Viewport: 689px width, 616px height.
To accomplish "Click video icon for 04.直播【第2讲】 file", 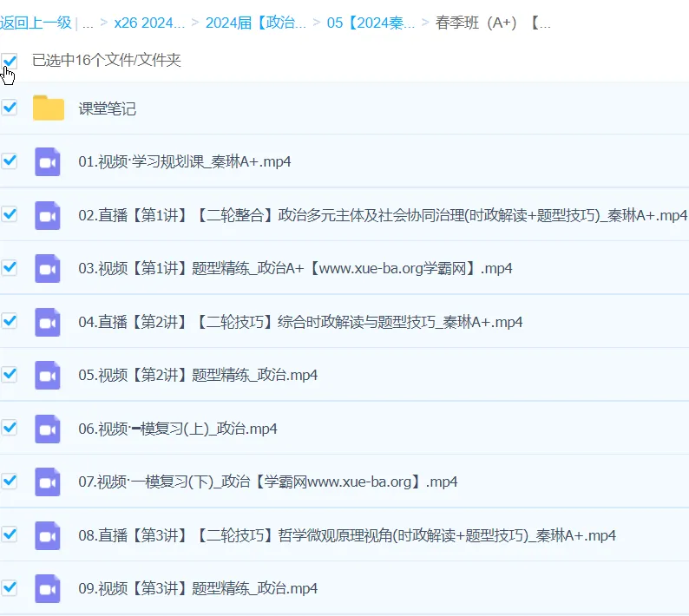I will click(48, 322).
